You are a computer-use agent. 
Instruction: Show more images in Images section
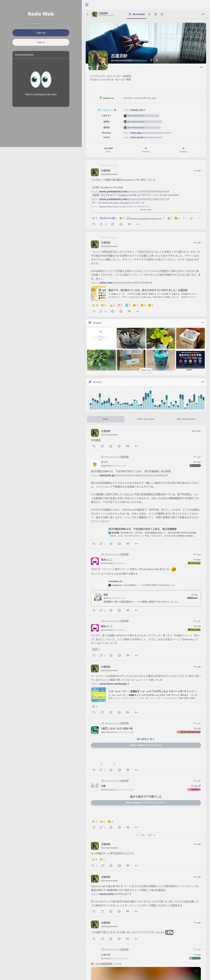click(x=146, y=370)
